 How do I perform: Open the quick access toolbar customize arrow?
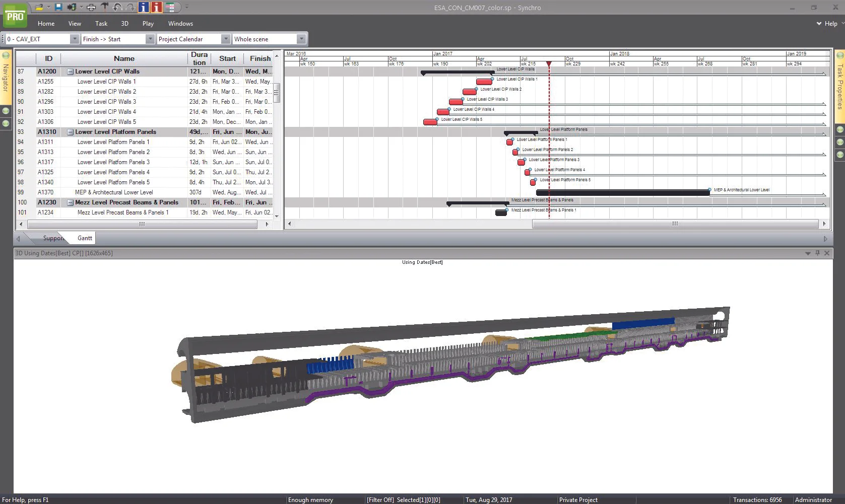pos(187,7)
